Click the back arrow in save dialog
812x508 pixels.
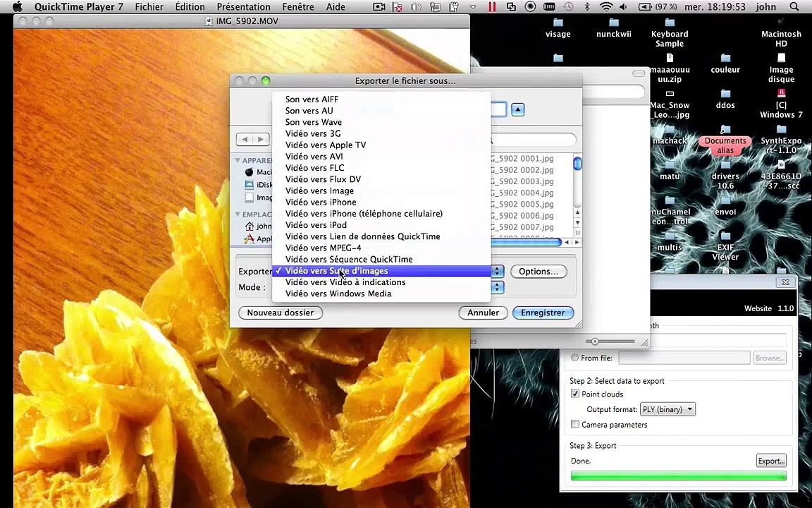245,139
